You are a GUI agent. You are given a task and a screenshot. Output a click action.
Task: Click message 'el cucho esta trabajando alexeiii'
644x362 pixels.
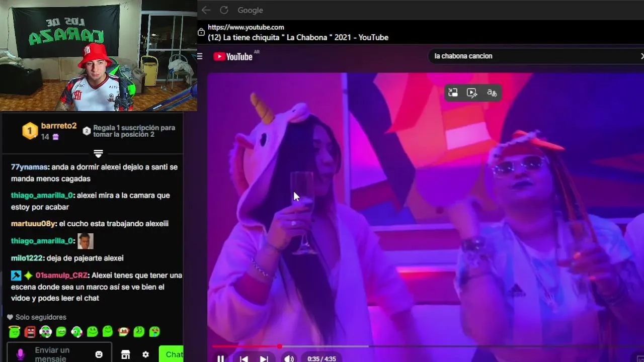click(x=114, y=224)
